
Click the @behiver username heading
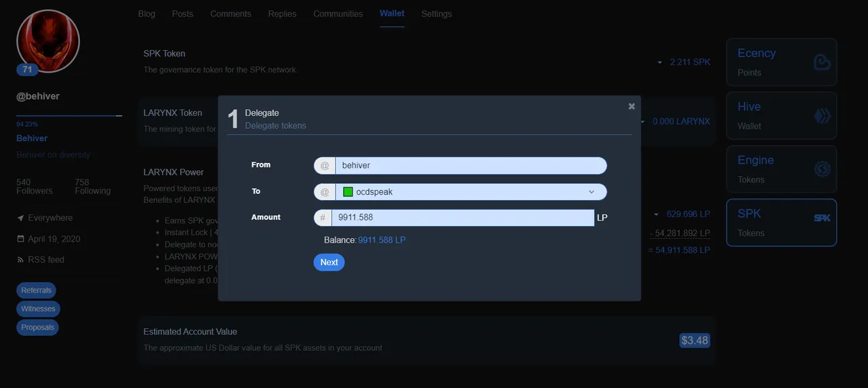[x=38, y=96]
